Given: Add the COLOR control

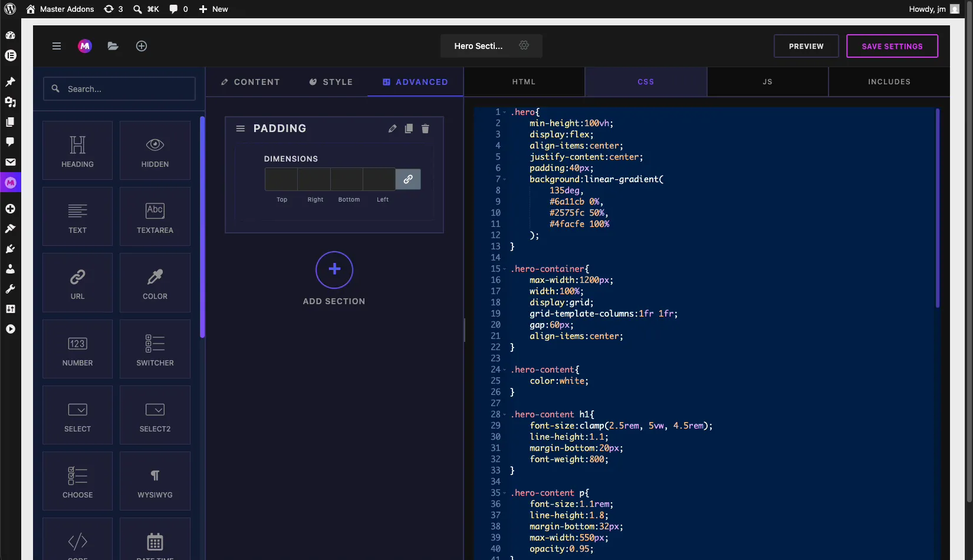Looking at the screenshot, I should click(x=155, y=282).
